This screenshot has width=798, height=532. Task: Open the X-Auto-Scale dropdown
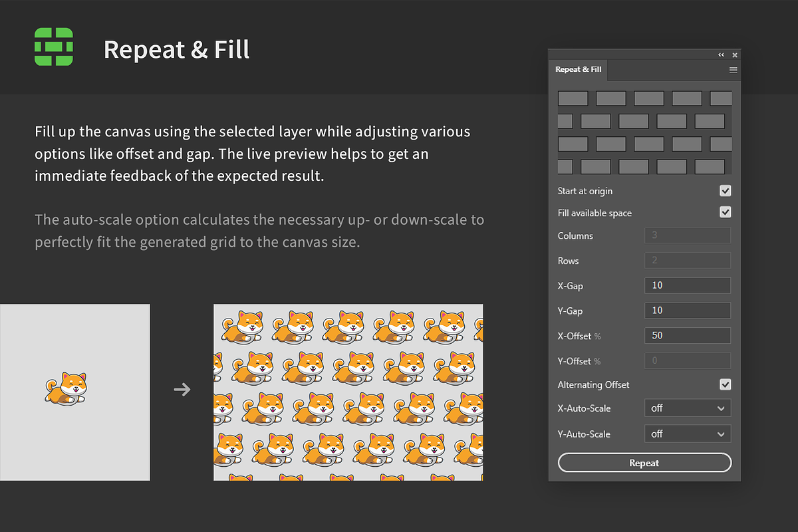point(688,408)
